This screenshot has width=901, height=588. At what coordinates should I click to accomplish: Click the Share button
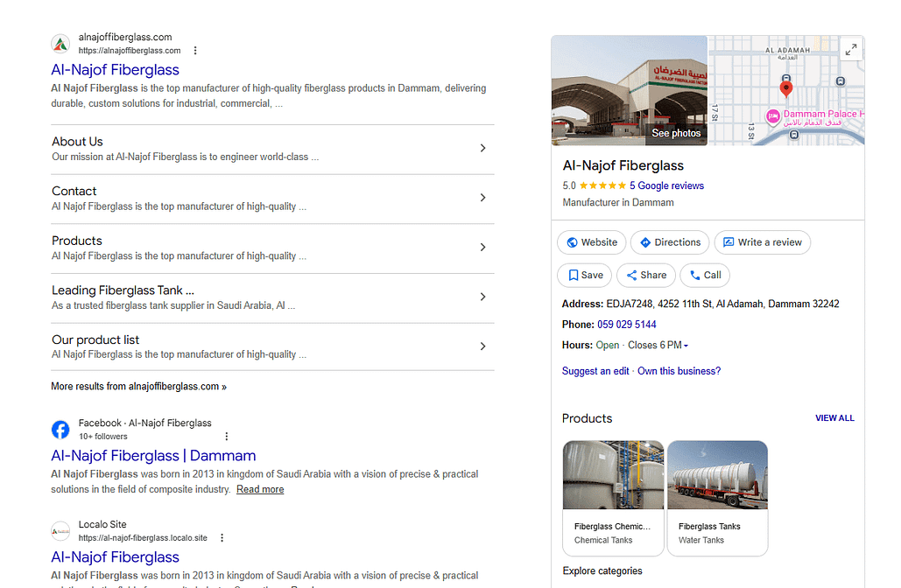[646, 275]
